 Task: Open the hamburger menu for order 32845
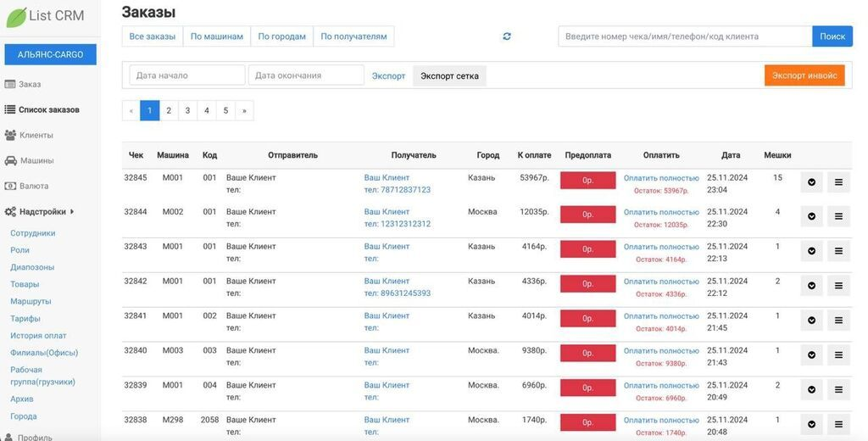tap(838, 181)
